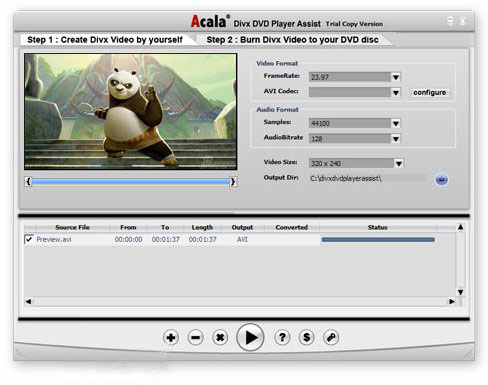Open help with the question mark icon
Screen dimensions: 488x385
[x=282, y=338]
